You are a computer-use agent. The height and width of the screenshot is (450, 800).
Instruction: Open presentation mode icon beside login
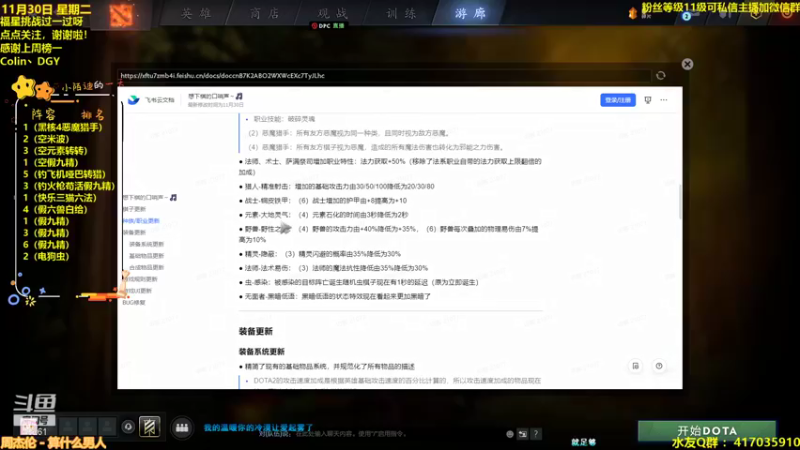point(648,100)
